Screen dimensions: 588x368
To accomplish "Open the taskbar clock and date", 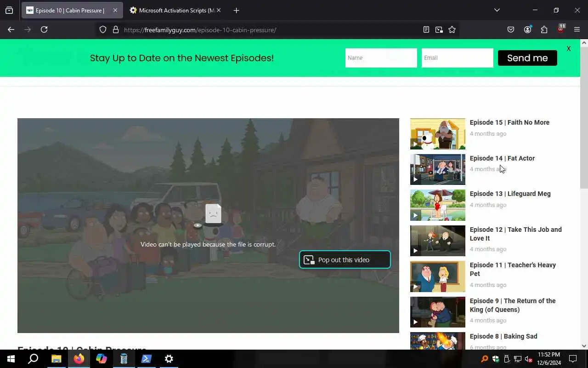I will 549,359.
